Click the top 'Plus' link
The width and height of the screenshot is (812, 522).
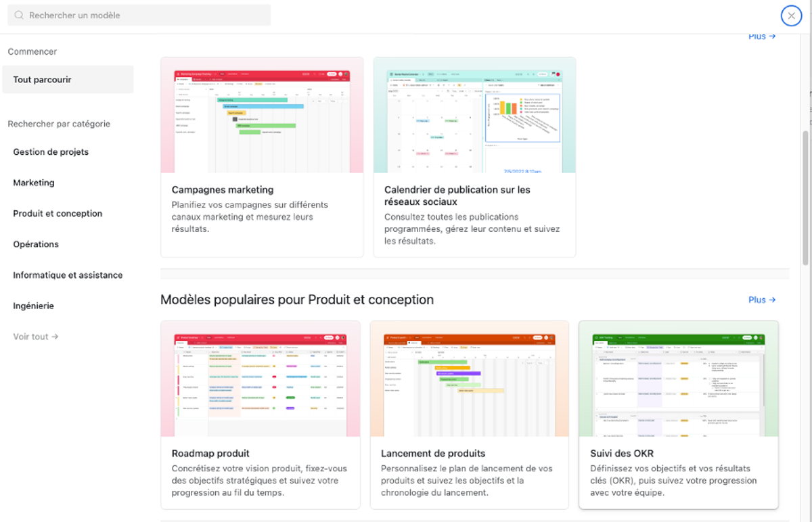coord(761,36)
